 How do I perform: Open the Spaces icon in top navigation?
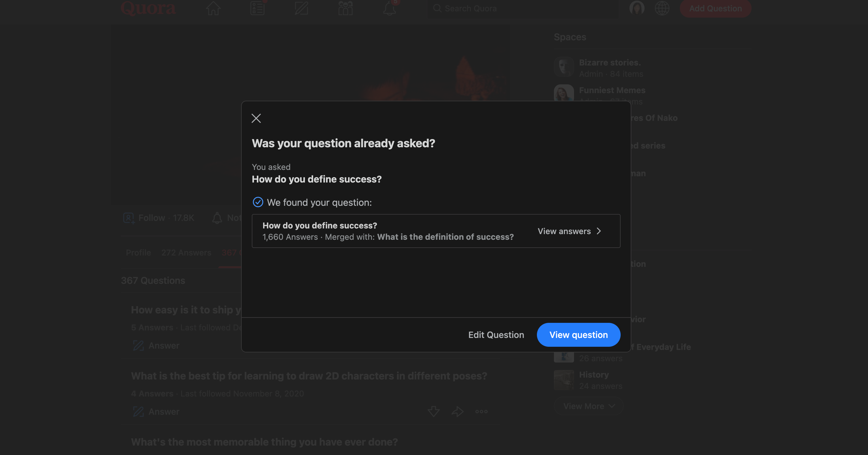coord(345,8)
